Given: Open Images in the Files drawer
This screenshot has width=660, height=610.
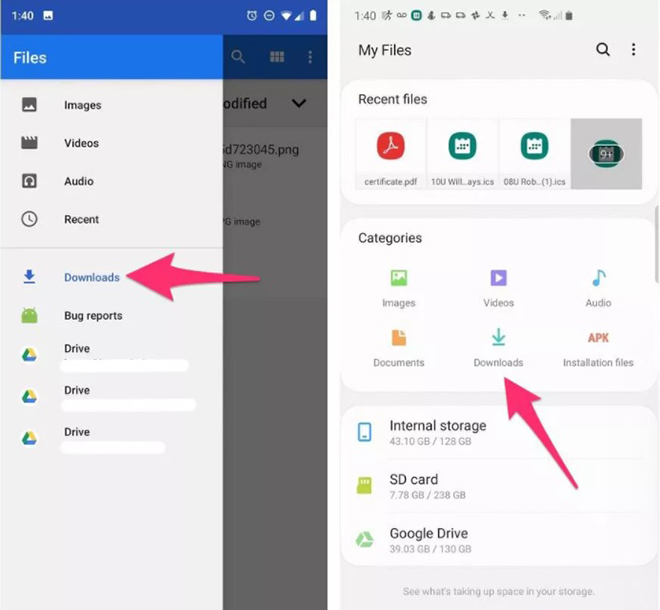Looking at the screenshot, I should (x=112, y=105).
